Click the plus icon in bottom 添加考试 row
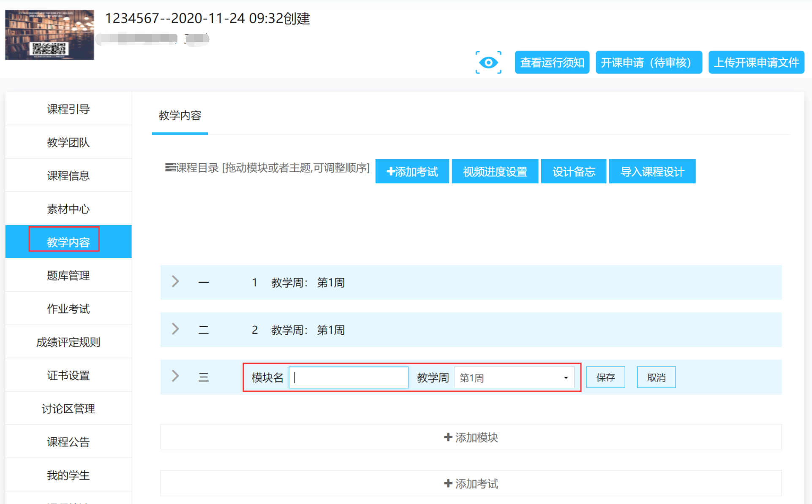This screenshot has height=504, width=812. tap(448, 483)
